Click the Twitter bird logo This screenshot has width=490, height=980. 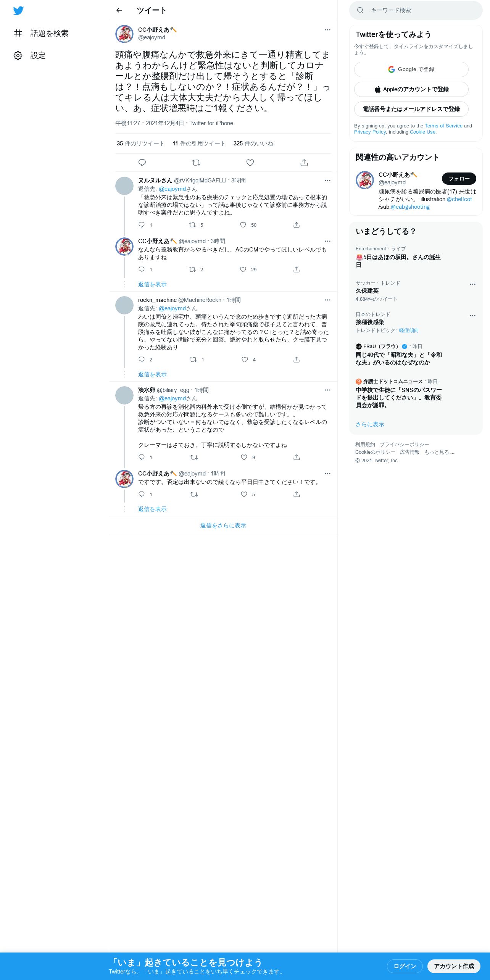(18, 10)
